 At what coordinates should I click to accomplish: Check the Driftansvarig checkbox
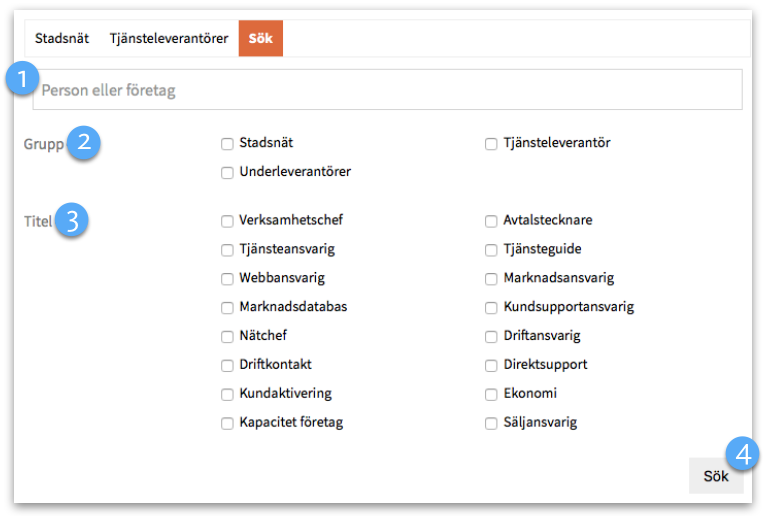pyautogui.click(x=491, y=336)
